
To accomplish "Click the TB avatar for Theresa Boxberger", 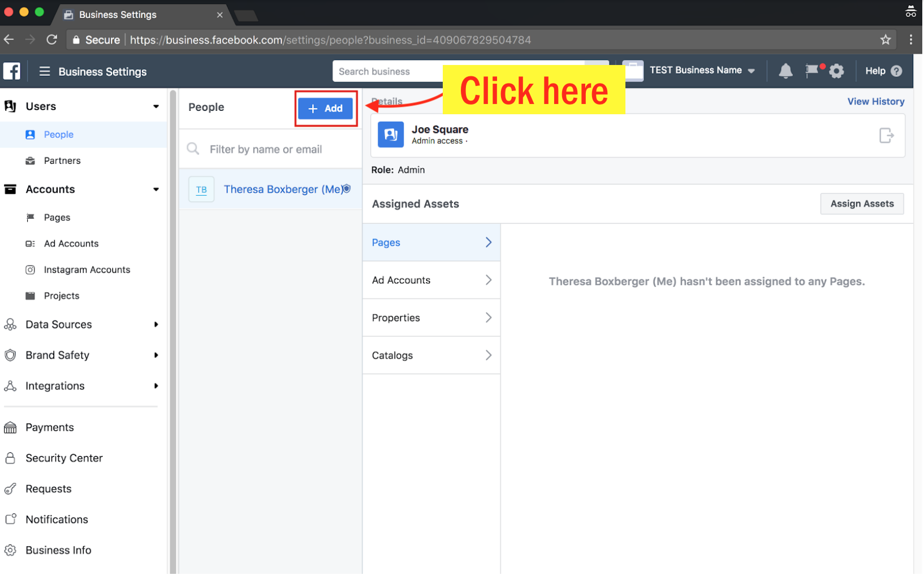I will [x=202, y=190].
